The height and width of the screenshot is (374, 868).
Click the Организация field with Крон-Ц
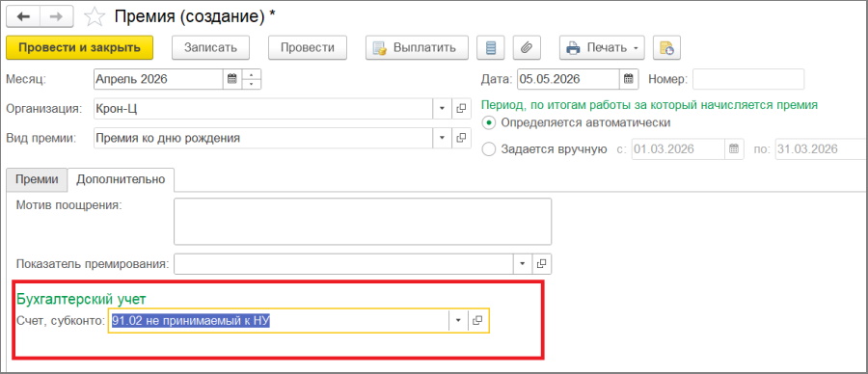pyautogui.click(x=263, y=108)
